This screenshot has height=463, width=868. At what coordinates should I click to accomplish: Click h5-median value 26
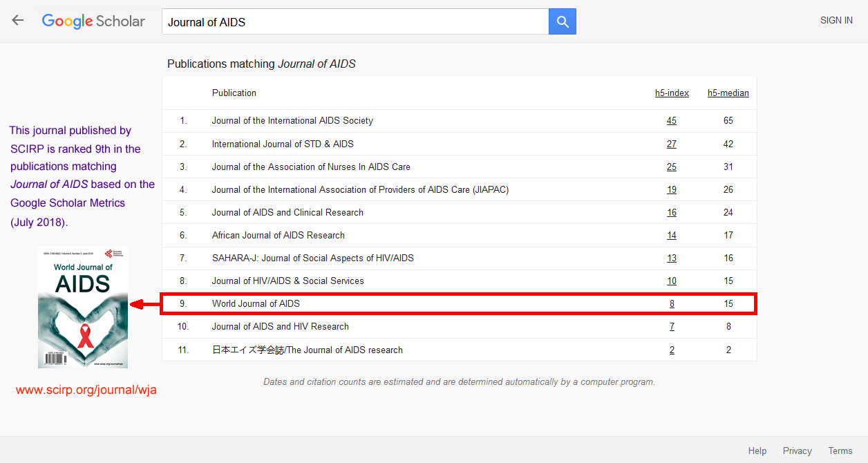pyautogui.click(x=728, y=190)
